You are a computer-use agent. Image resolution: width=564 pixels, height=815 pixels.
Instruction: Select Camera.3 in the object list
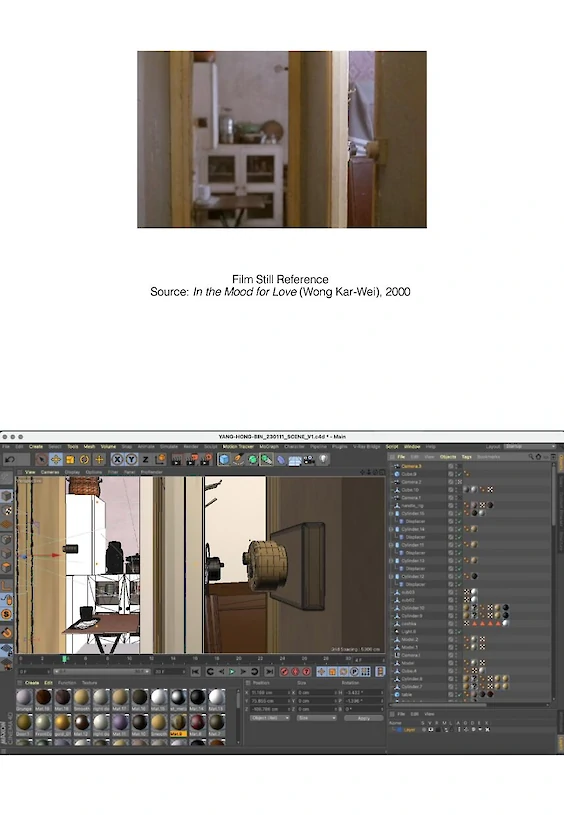pos(411,466)
